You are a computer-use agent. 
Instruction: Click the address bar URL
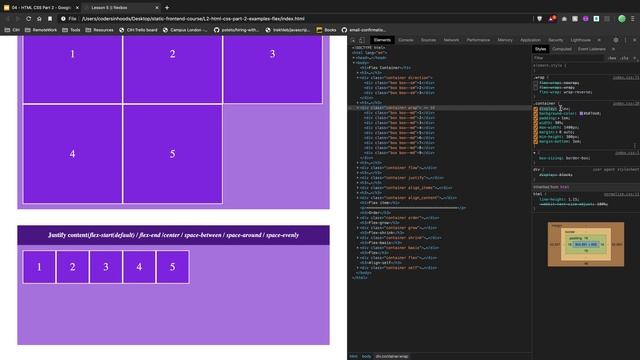click(193, 19)
